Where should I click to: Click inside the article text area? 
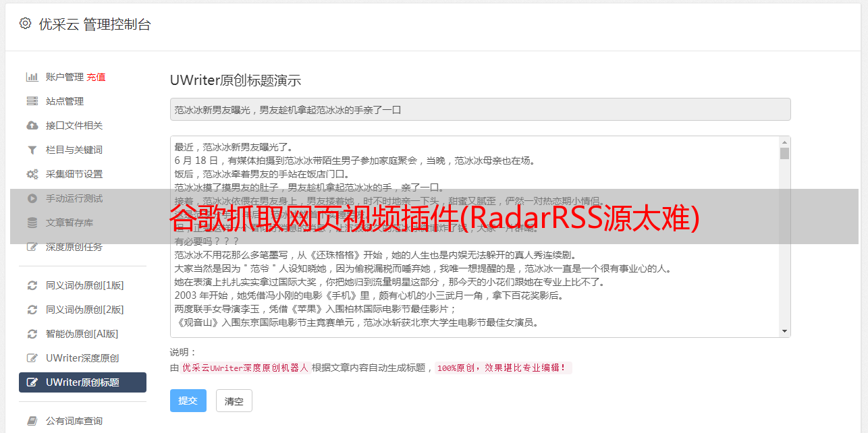click(474, 237)
